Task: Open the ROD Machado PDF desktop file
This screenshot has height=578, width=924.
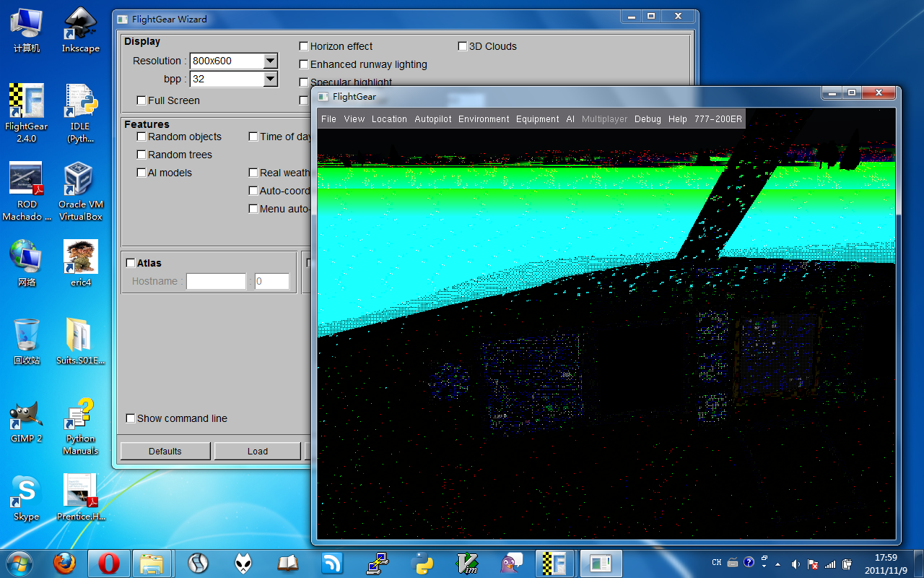Action: point(27,191)
